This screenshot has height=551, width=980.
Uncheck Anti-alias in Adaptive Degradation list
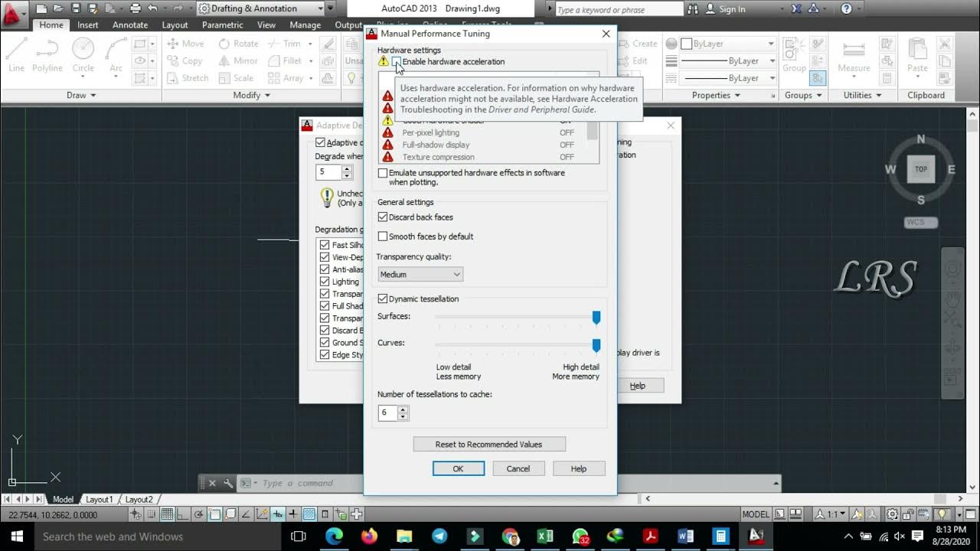(x=325, y=269)
